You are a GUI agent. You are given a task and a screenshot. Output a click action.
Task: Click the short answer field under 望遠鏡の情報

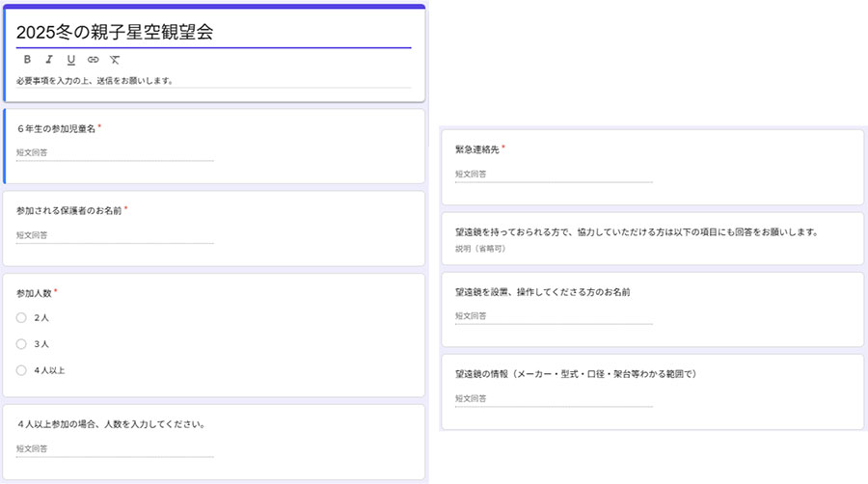554,398
